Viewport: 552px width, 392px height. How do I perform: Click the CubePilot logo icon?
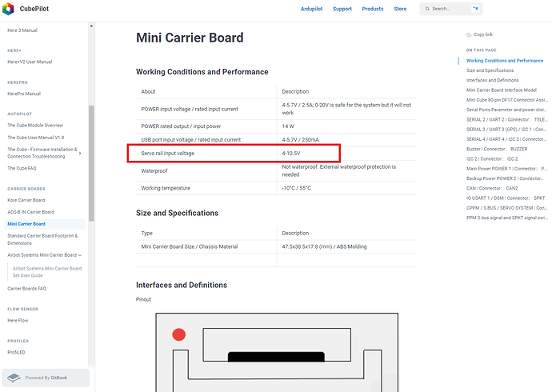click(x=8, y=9)
